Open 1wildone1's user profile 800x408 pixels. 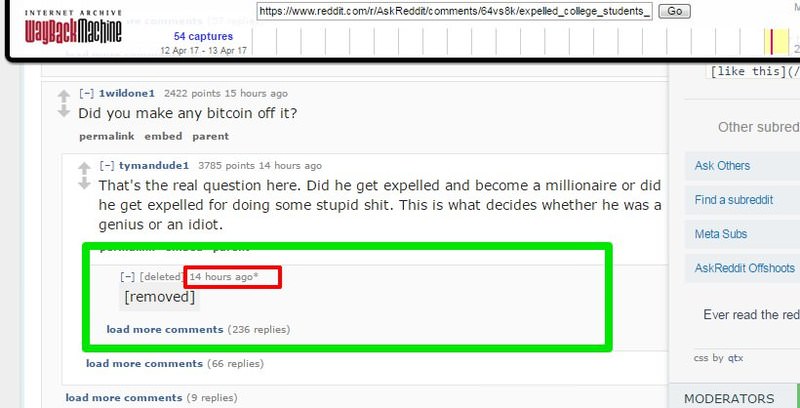click(127, 93)
